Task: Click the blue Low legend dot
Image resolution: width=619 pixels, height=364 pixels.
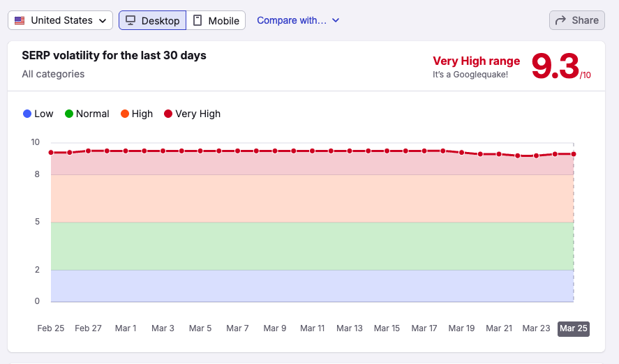Action: coord(27,114)
